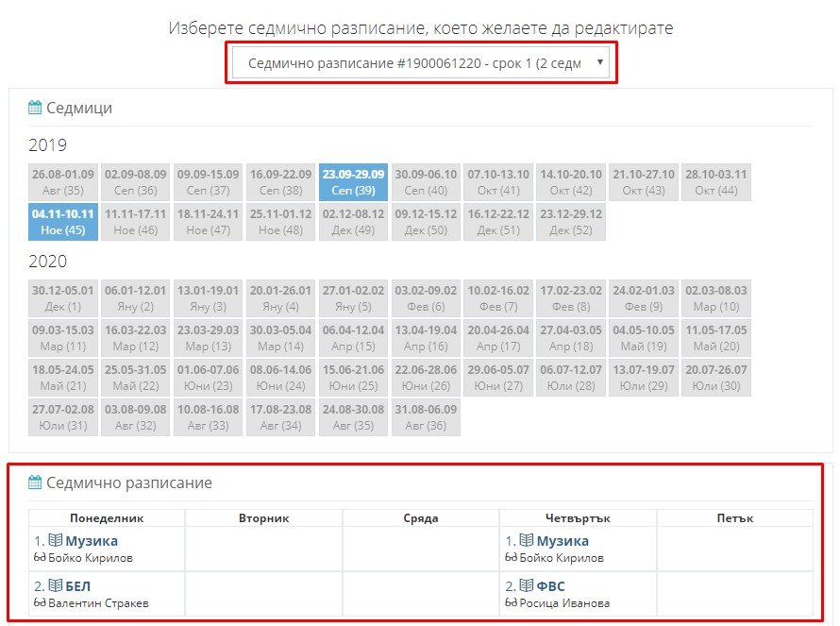
Task: Select highlighted week 23.09-29.09 Сеп (39)
Action: coord(354,182)
